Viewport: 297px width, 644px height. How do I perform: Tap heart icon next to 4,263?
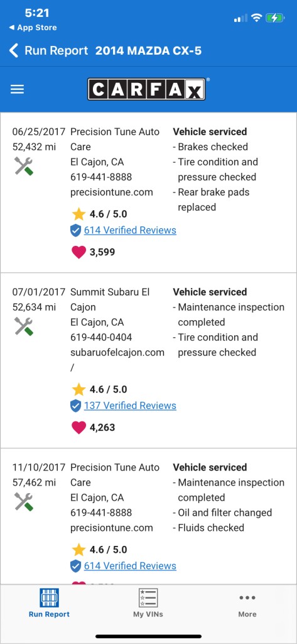[78, 428]
